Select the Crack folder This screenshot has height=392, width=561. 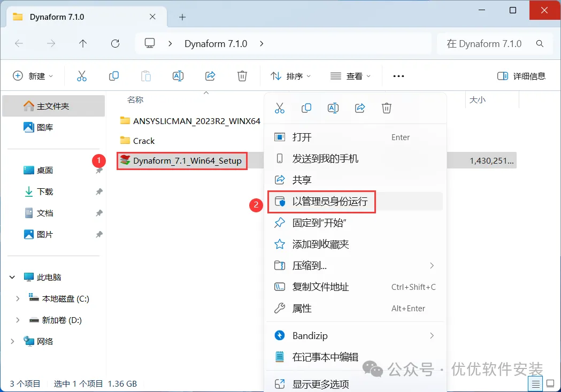[137, 141]
